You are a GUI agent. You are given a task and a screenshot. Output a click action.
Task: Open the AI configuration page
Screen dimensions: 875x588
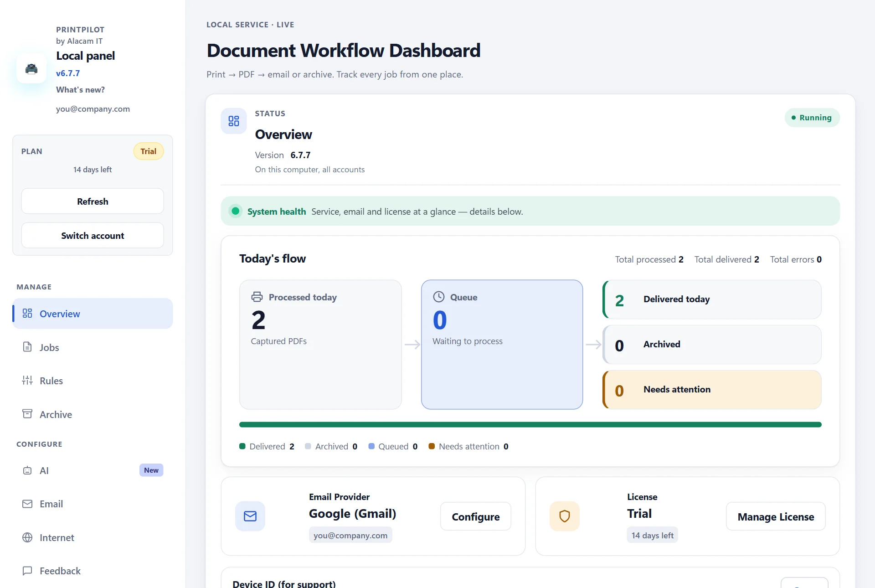click(93, 470)
